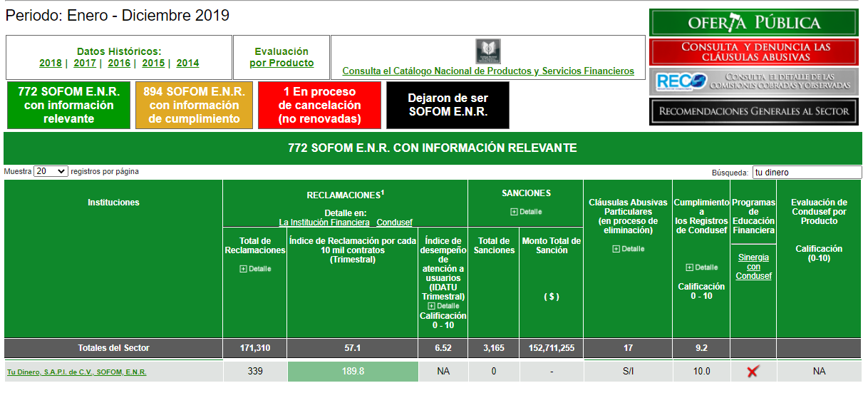Open Consulta y denuncia las cláusulas abusivas banner
Image resolution: width=868 pixels, height=393 pixels.
coord(753,52)
